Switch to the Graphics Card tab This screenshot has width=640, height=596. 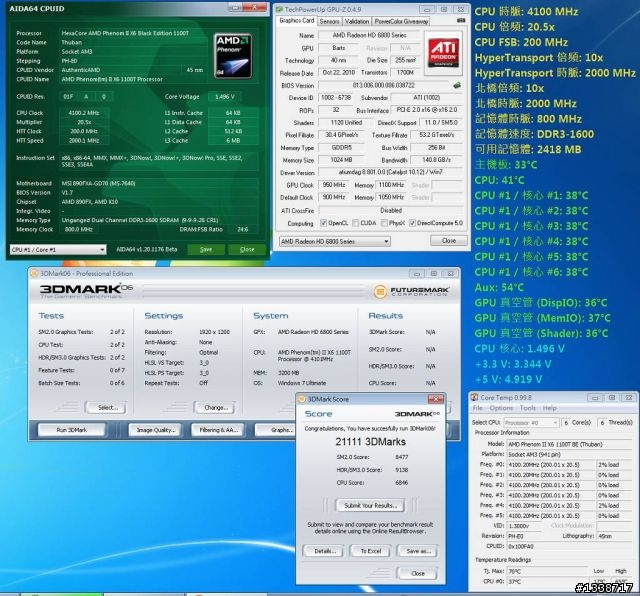click(297, 20)
